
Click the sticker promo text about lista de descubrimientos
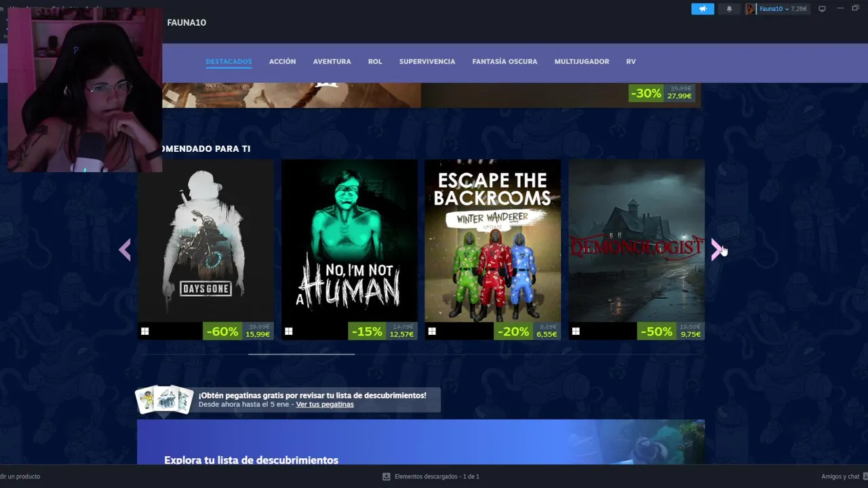[x=313, y=395]
